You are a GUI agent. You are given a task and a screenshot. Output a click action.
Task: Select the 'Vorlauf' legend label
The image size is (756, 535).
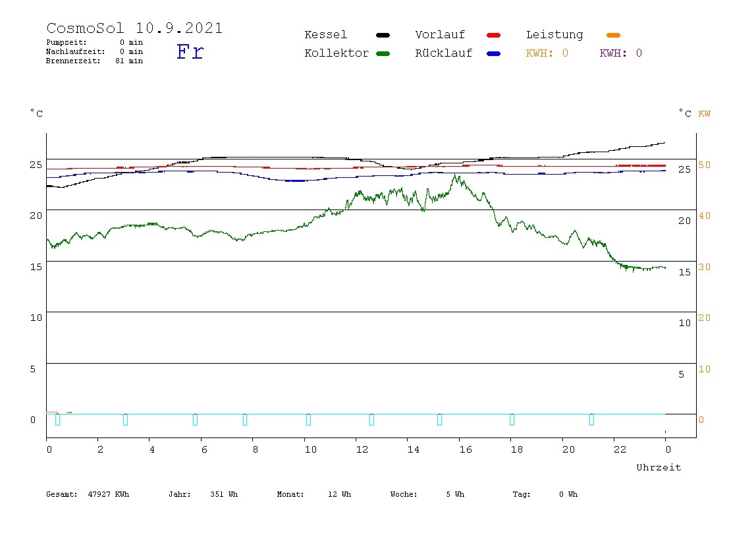click(440, 35)
